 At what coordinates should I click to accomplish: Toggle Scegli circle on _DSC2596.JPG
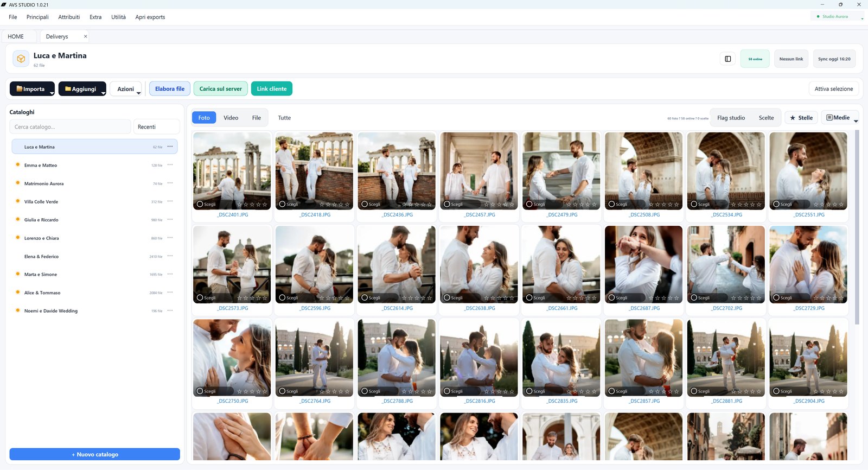[x=282, y=298]
